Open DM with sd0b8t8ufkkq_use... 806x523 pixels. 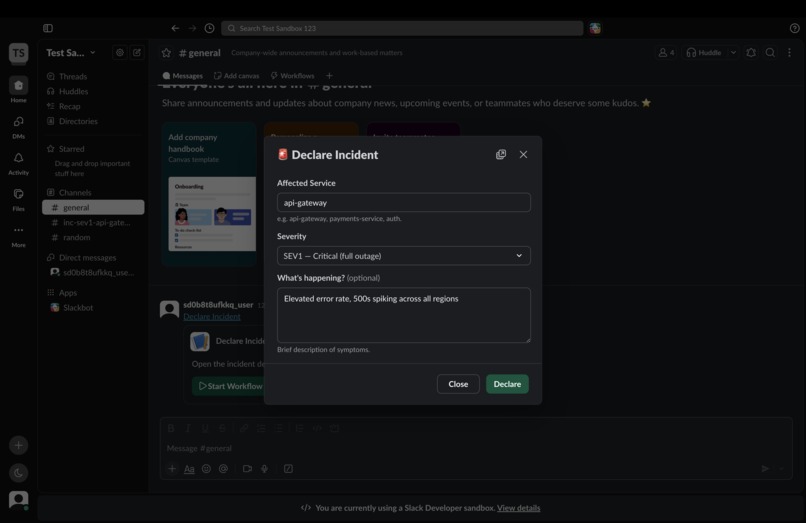coord(93,272)
